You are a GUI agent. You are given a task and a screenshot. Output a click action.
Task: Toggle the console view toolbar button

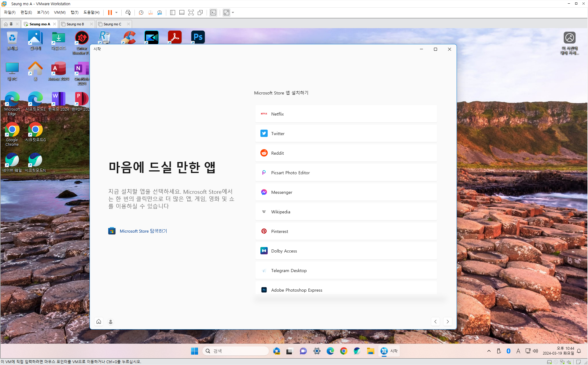pos(213,13)
